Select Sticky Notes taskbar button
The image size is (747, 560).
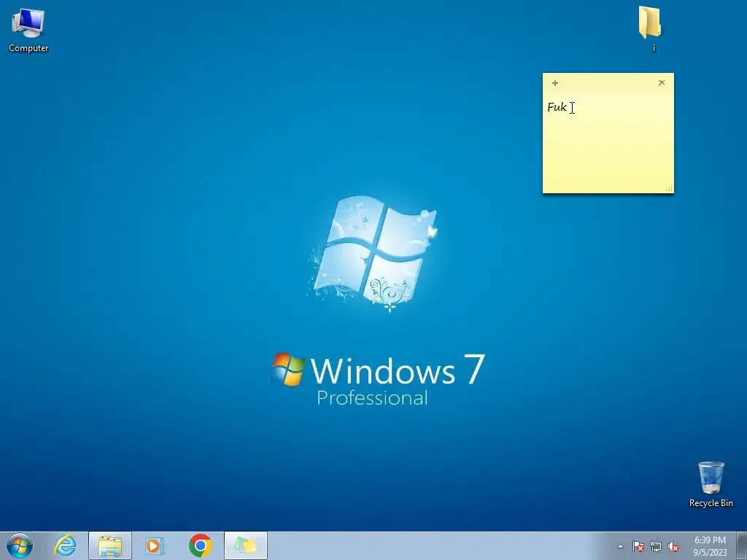[x=246, y=545]
